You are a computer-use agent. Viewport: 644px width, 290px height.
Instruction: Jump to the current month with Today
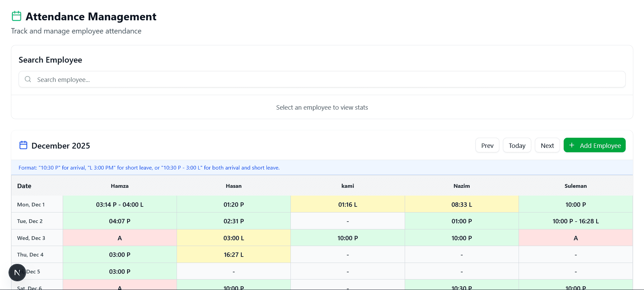coord(517,145)
